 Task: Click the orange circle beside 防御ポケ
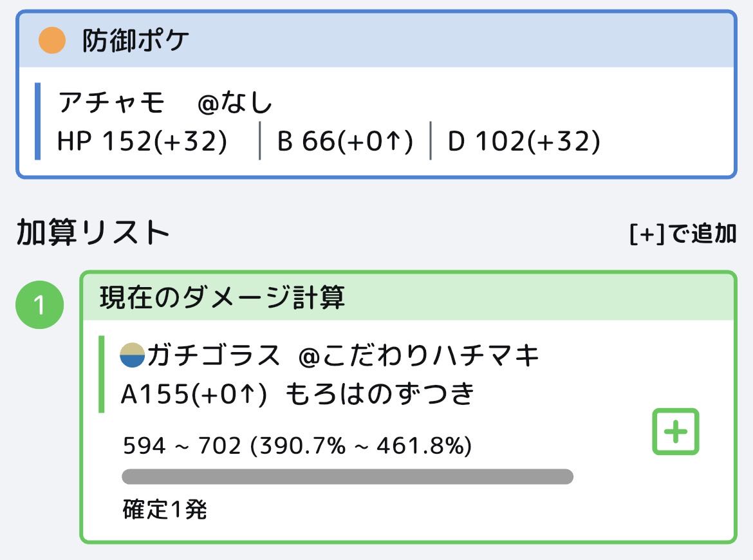click(x=52, y=41)
